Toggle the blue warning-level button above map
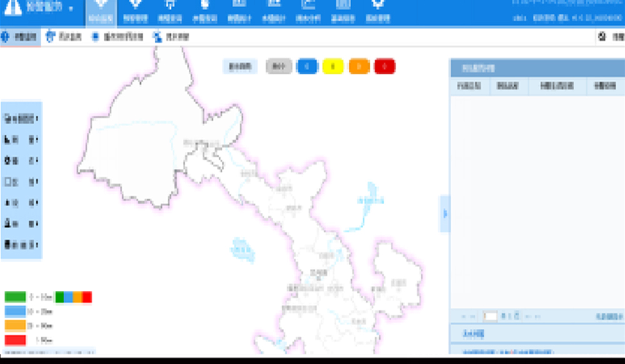625x364 pixels. point(307,67)
